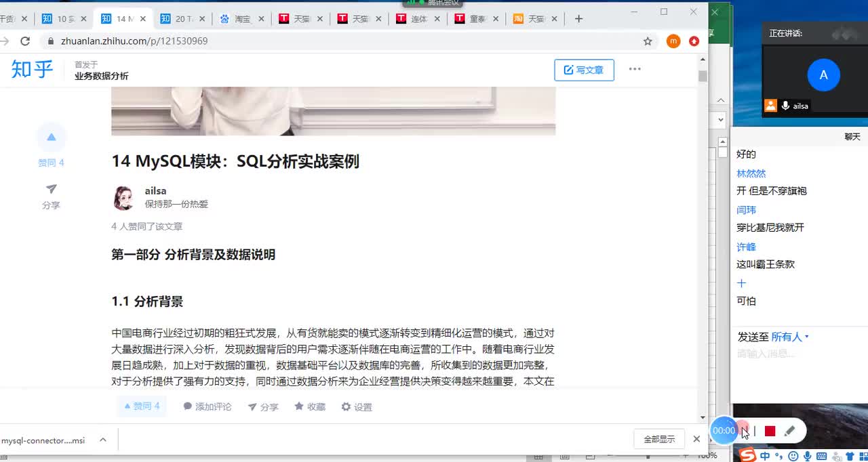868x462 pixels.
Task: Click the red update arrow icon in Chrome
Action: point(694,41)
